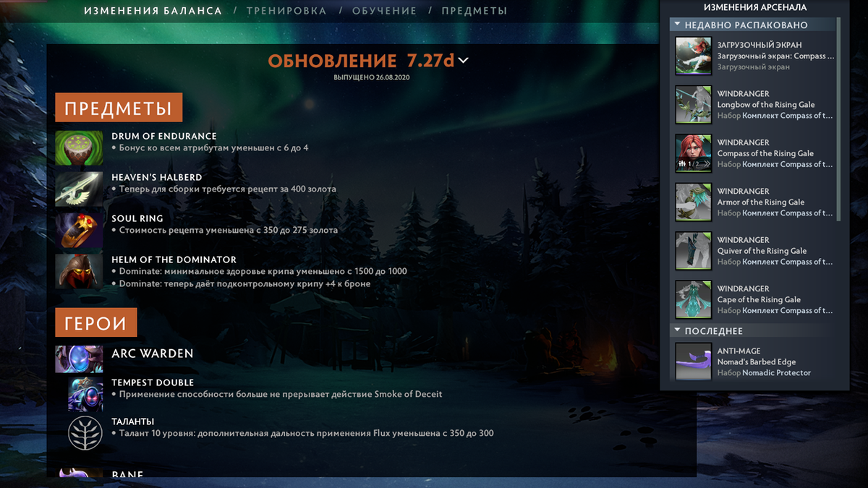Click the Nomadic Protector set name
This screenshot has width=868, height=488.
pyautogui.click(x=777, y=373)
